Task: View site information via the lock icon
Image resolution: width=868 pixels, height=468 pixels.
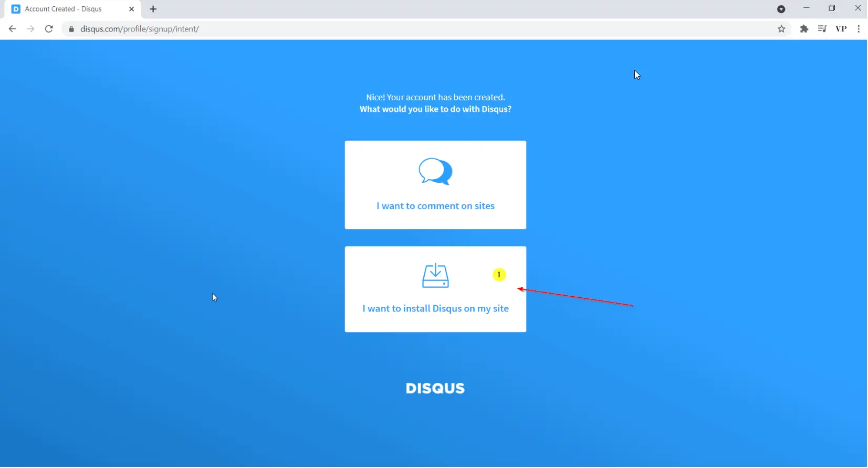Action: pos(71,29)
